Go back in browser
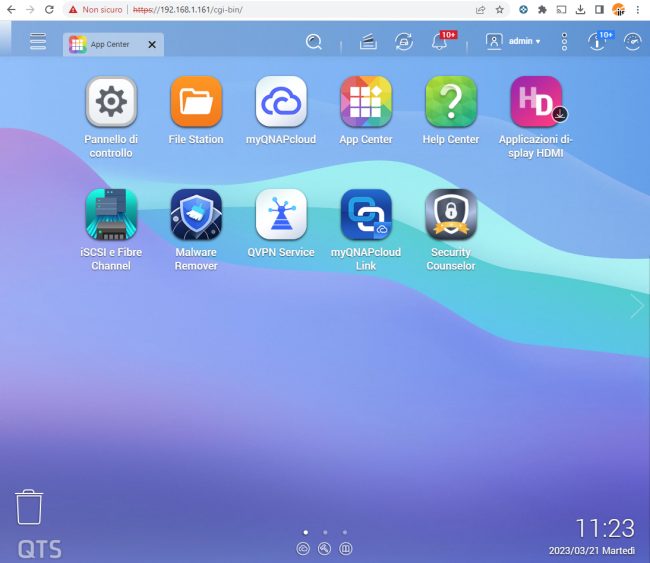650x563 pixels. coord(11,10)
